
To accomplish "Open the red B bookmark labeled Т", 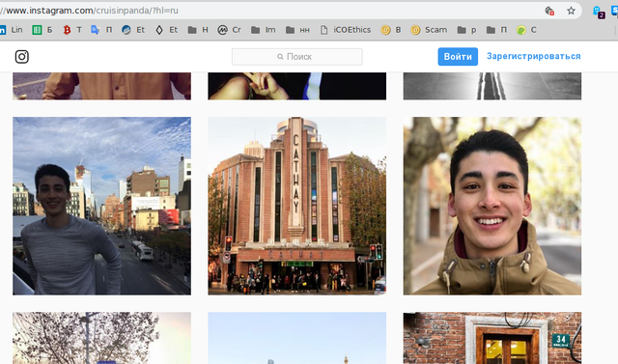I will [x=72, y=30].
